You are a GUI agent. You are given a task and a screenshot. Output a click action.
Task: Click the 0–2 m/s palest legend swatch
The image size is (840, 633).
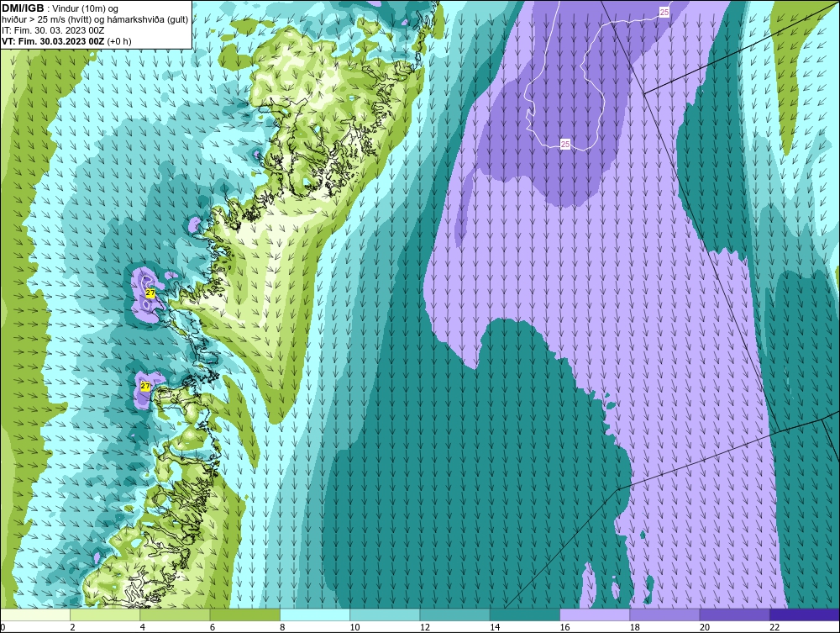coord(34,615)
